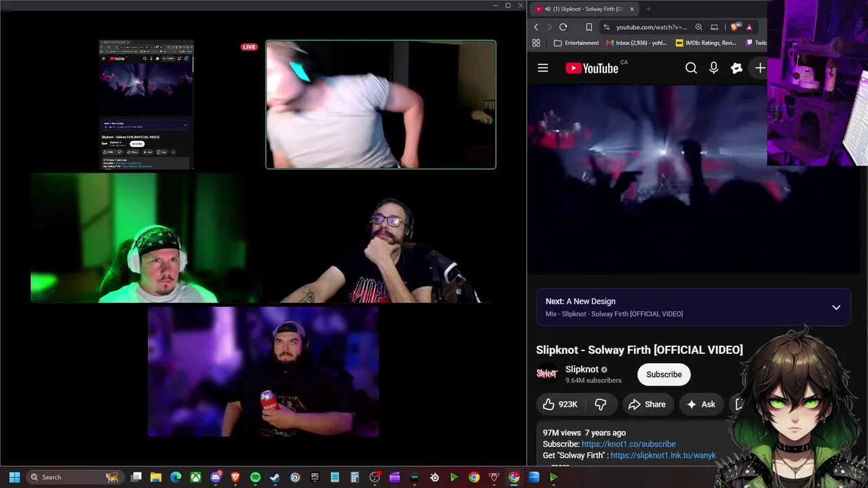
Task: Click the zoom magnifier in address bar
Action: 698,27
